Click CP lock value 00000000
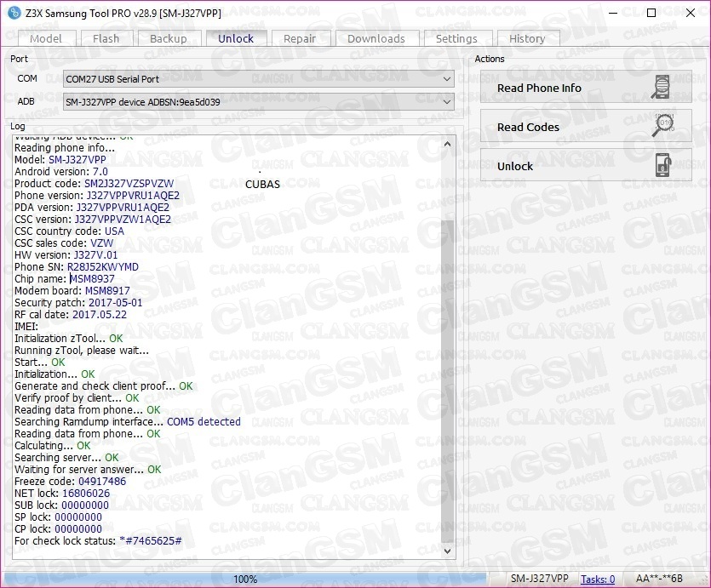The height and width of the screenshot is (588, 711). [78, 528]
